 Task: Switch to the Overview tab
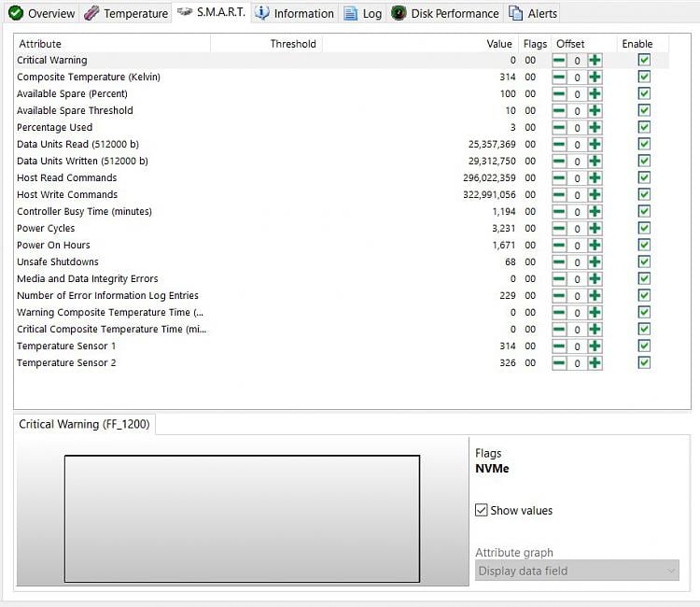click(42, 13)
